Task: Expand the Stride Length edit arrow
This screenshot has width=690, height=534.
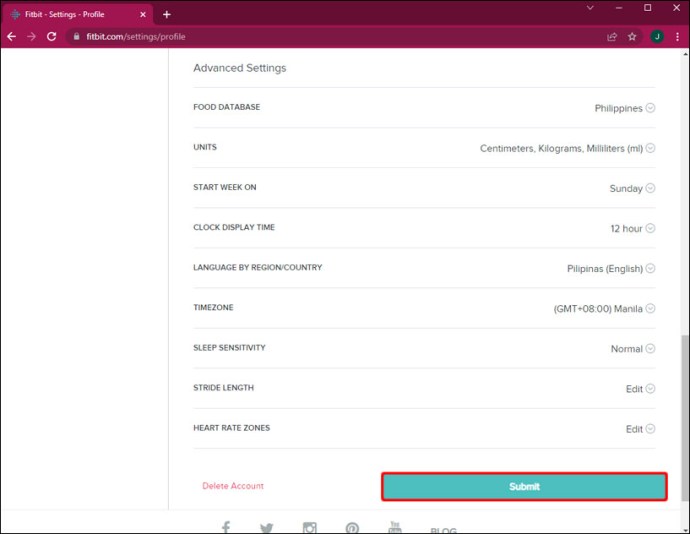Action: pyautogui.click(x=650, y=388)
